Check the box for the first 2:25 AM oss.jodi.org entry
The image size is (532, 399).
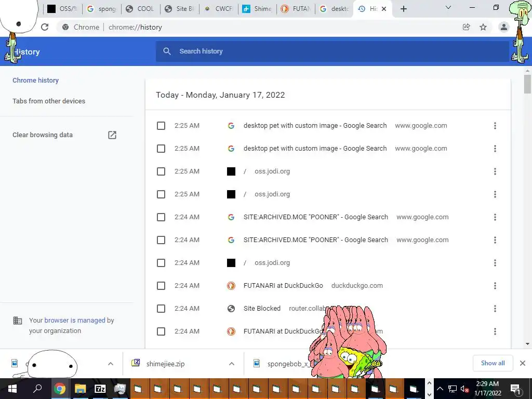coord(161,171)
